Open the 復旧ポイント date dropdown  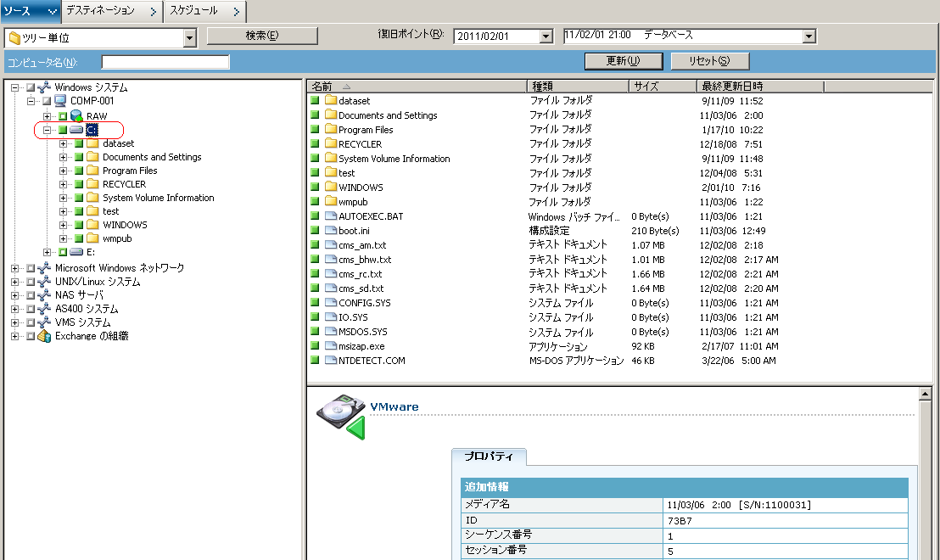pos(546,36)
